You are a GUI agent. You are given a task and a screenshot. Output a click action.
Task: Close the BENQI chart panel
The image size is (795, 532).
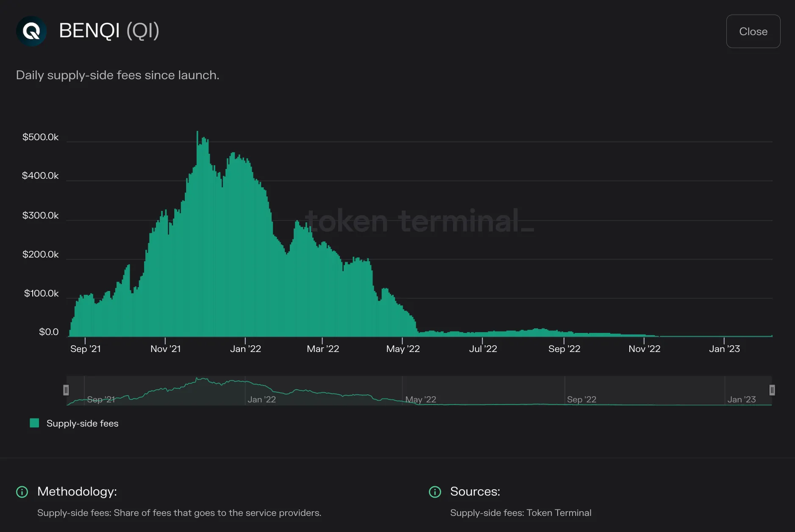(x=753, y=31)
